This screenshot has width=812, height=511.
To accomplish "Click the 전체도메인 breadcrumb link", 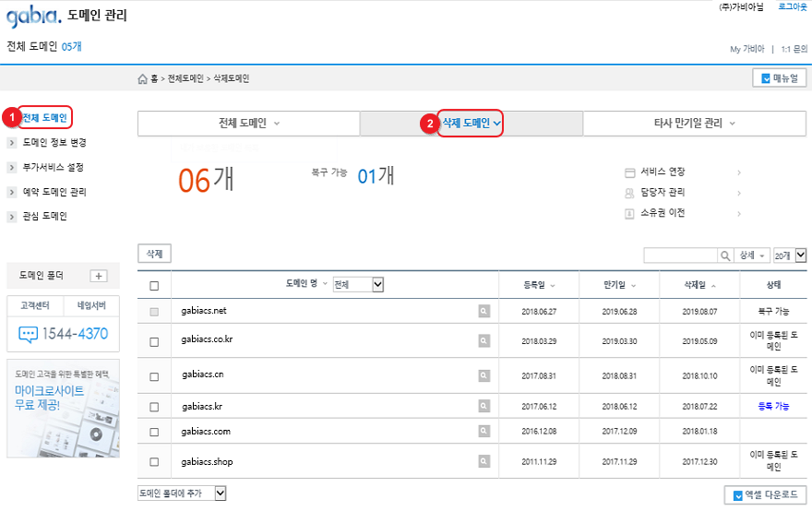I will tap(185, 78).
